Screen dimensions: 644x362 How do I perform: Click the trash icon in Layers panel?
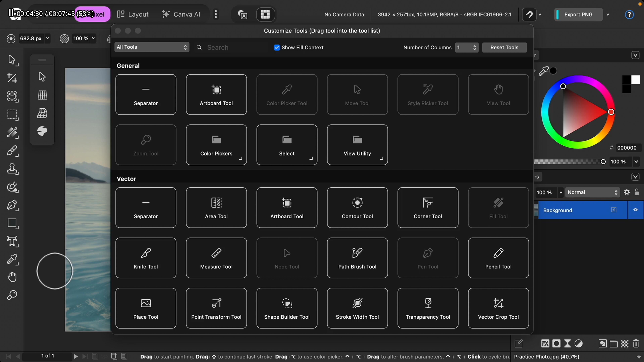click(x=636, y=344)
